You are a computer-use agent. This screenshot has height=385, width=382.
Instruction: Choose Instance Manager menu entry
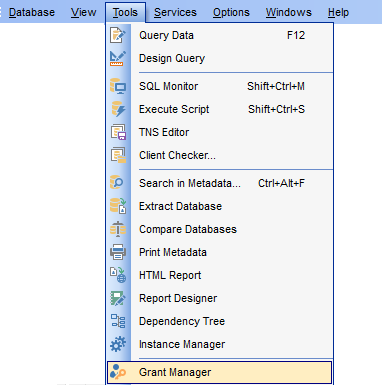tap(219, 344)
